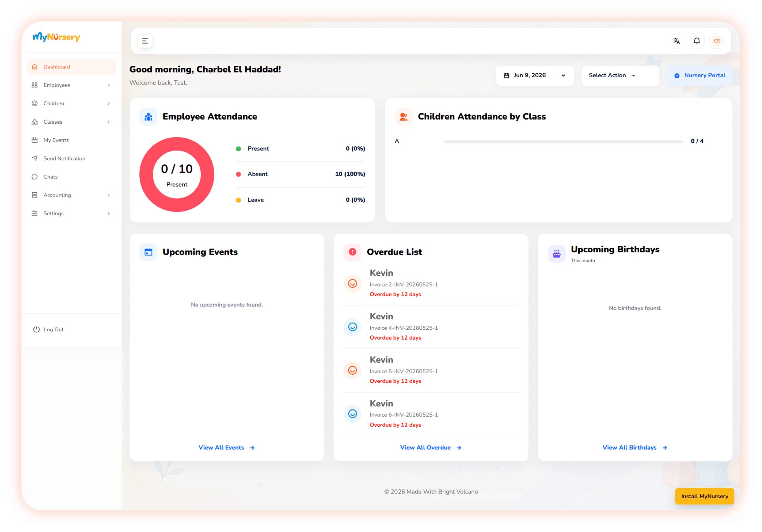Image resolution: width=762 pixels, height=532 pixels.
Task: Click the Settings menu label
Action: 54,214
